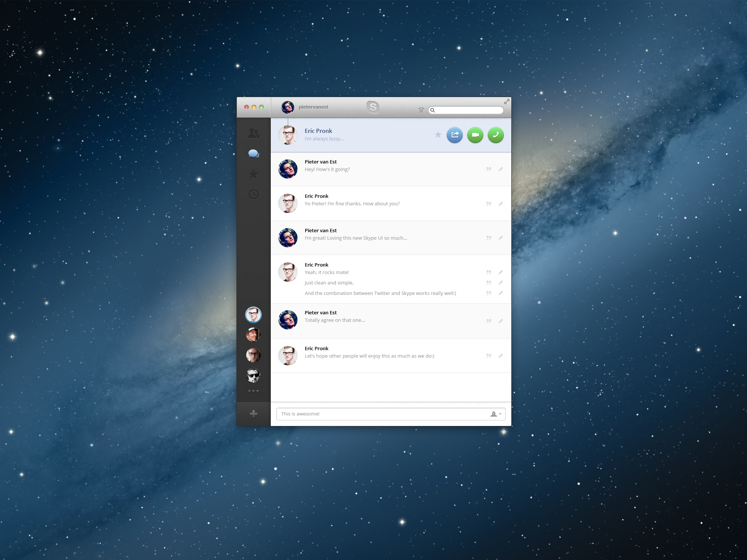Screen dimensions: 747x560
Task: Click Eric Pronk avatar on "Yeah, it rocks mate!"
Action: [x=288, y=272]
